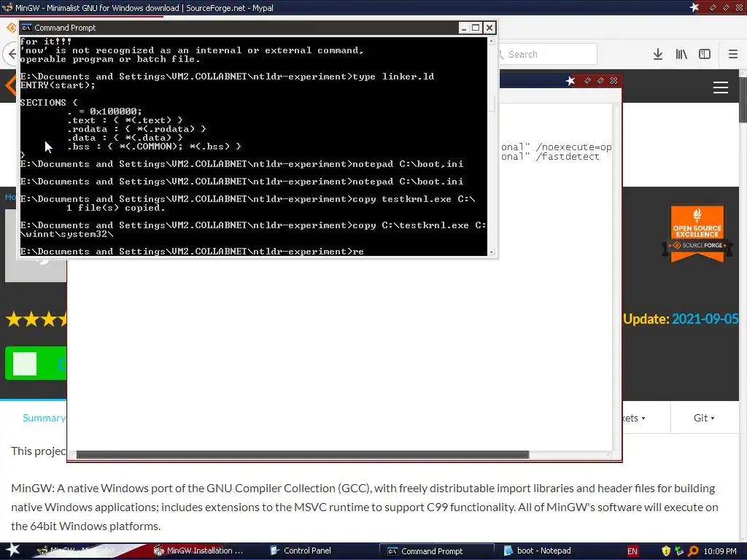Click the Command Prompt title bar icon
This screenshot has width=747, height=560.
(x=26, y=28)
